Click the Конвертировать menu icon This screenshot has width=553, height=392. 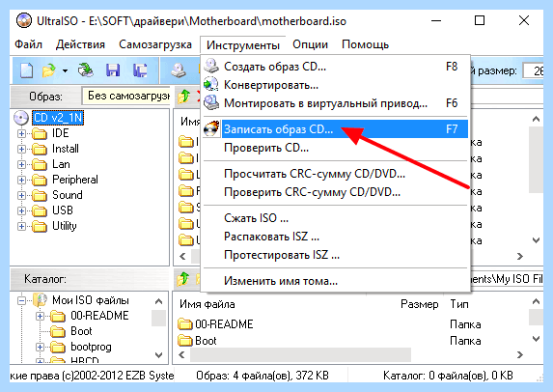[x=211, y=84]
